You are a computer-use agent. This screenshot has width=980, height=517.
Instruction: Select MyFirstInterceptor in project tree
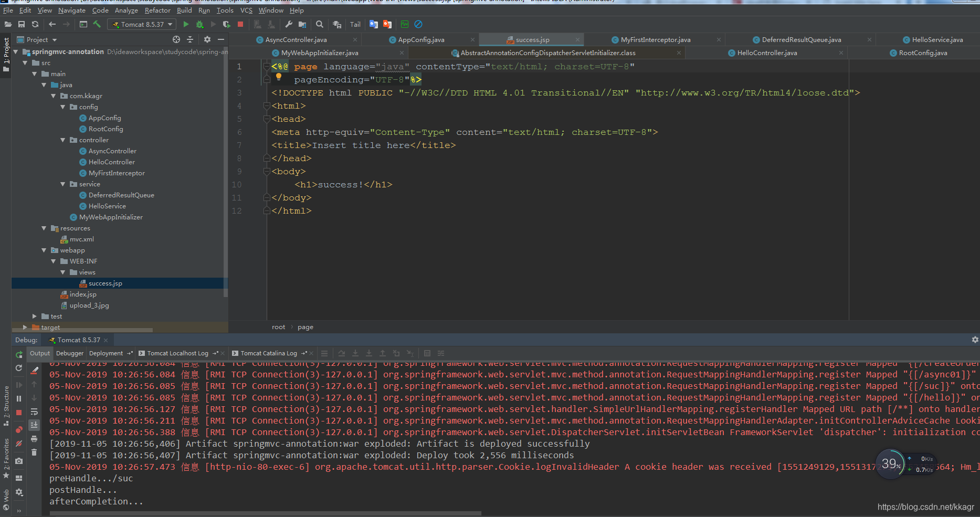[117, 173]
